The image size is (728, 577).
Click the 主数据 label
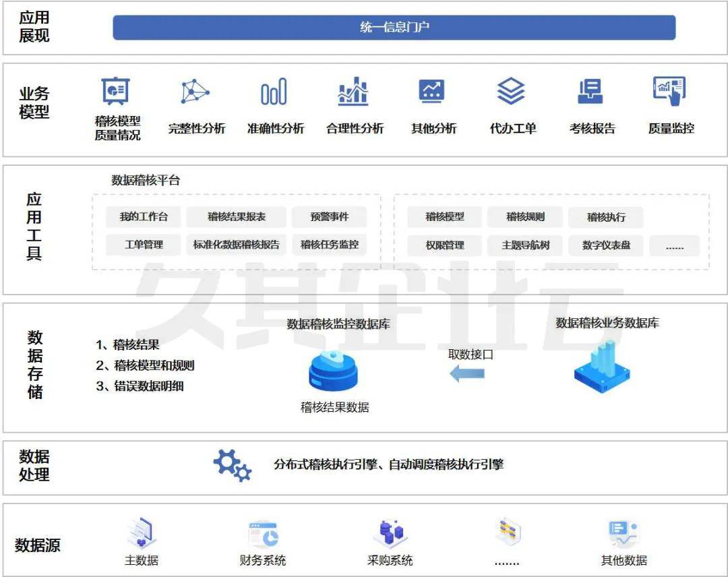click(142, 561)
